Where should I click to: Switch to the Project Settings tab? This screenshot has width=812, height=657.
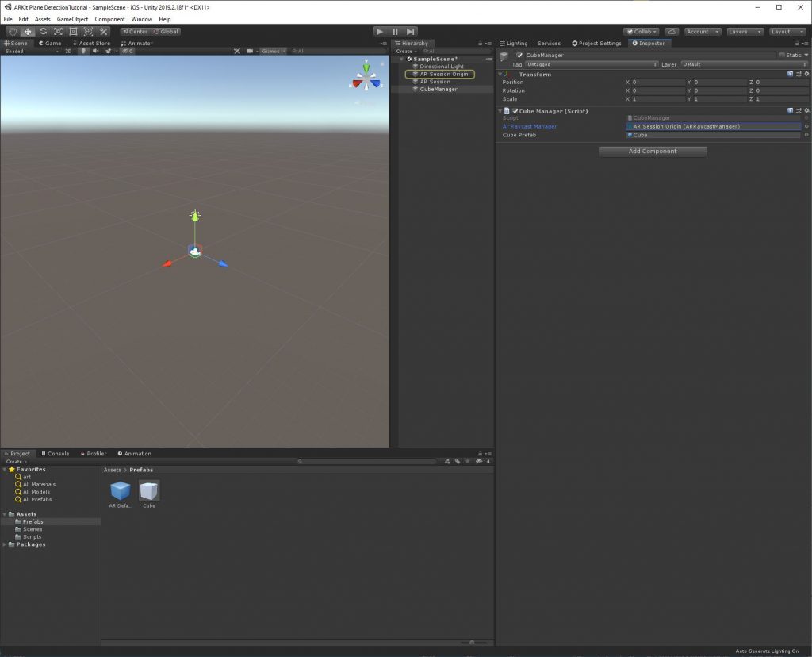tap(596, 44)
